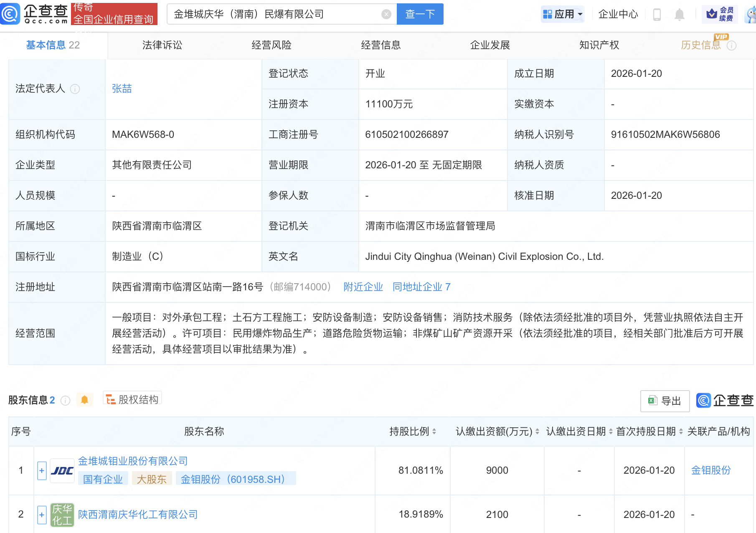The height and width of the screenshot is (533, 756).
Task: Open the 应用 dropdown menu
Action: coord(563,14)
